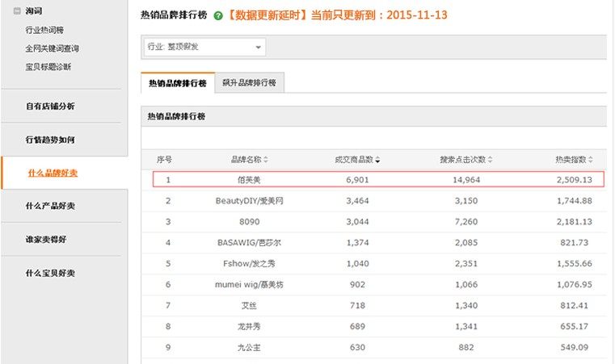
Task: Click the 549.09 index for 九公主
Action: pyautogui.click(x=575, y=347)
